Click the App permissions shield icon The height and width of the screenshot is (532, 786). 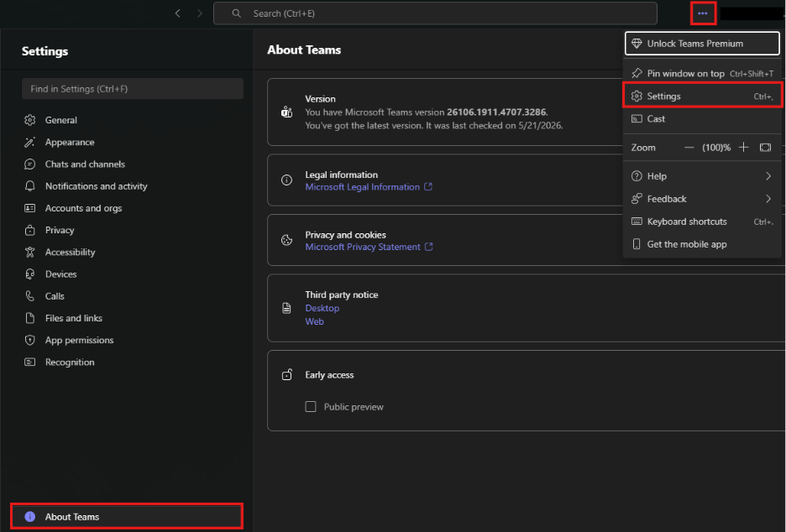30,340
